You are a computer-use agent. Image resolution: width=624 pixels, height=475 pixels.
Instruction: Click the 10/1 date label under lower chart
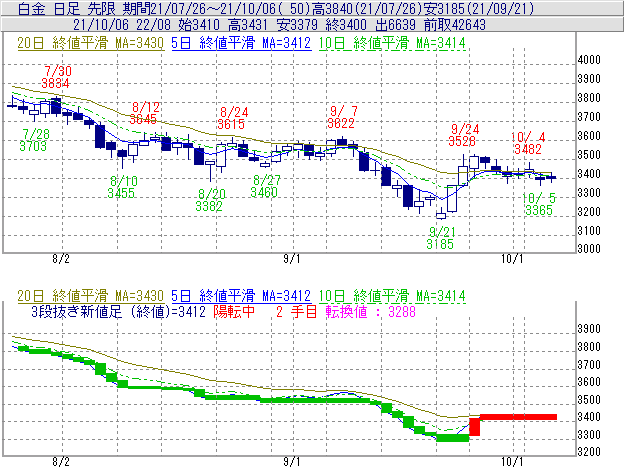tap(512, 462)
